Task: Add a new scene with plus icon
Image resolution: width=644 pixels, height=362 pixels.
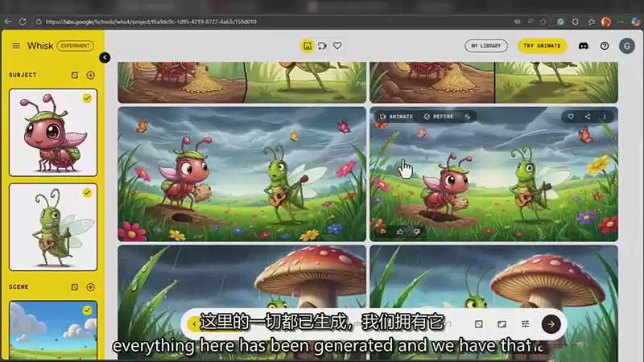Action: pos(90,287)
